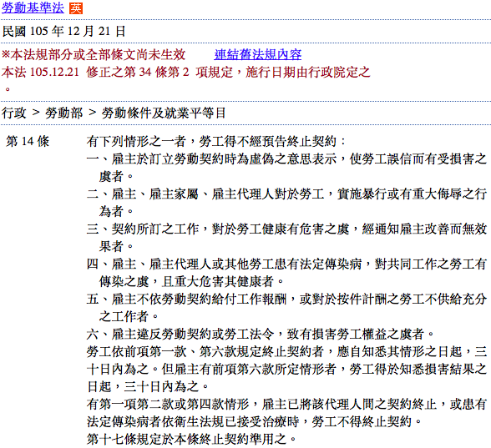Click the line 勞工依前項第一款、第六款規定終止契約者
This screenshot has height=448, width=491.
click(x=286, y=352)
